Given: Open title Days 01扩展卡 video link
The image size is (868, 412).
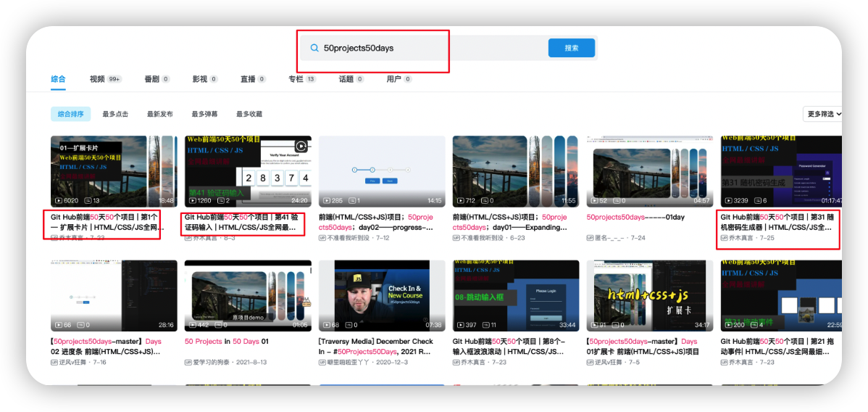Looking at the screenshot, I should pyautogui.click(x=643, y=347).
